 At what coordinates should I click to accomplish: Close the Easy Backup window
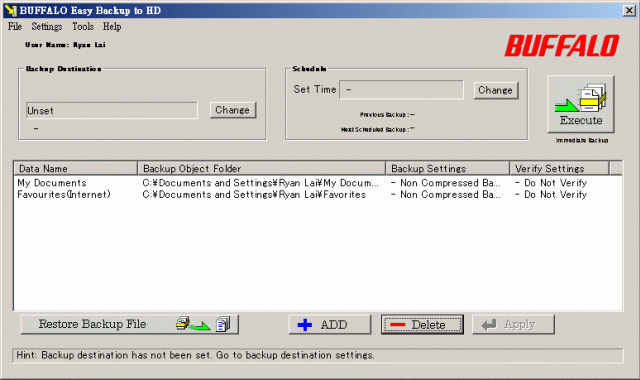(629, 10)
